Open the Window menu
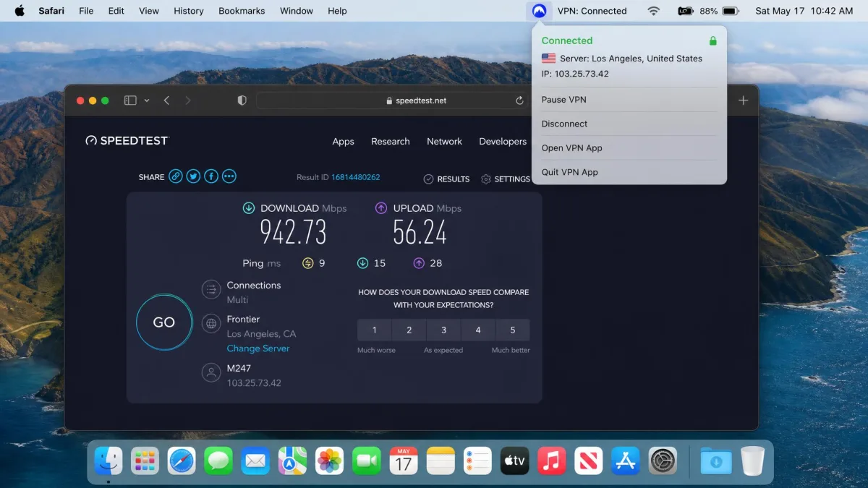The width and height of the screenshot is (868, 488). (x=297, y=11)
